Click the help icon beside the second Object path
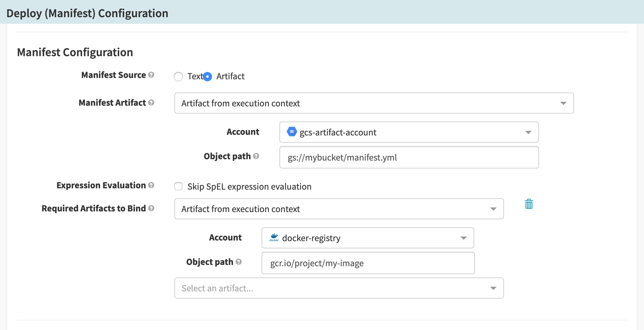Screen dimensions: 644x330 point(238,262)
